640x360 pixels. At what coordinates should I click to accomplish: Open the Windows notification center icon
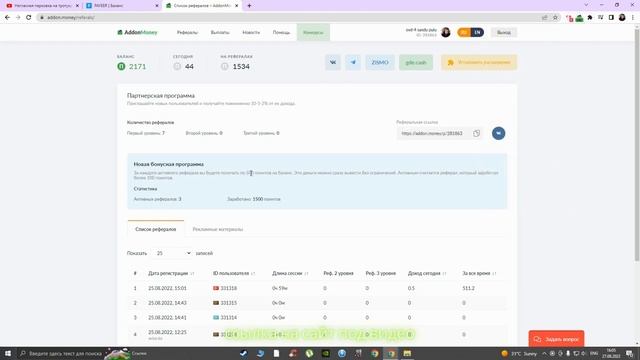tap(630, 353)
